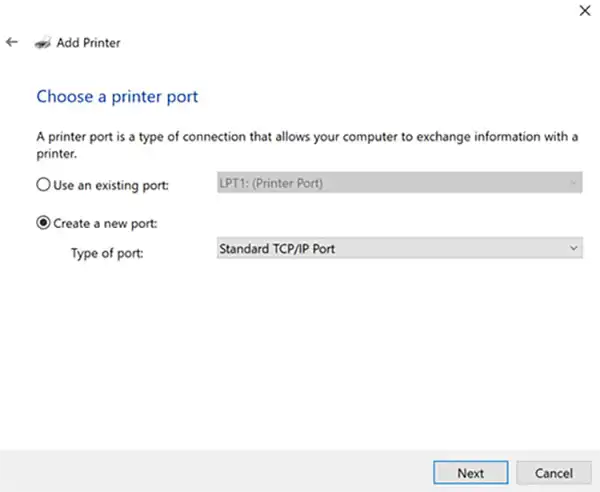
Task: Click the printer port description paragraph
Action: 307,145
